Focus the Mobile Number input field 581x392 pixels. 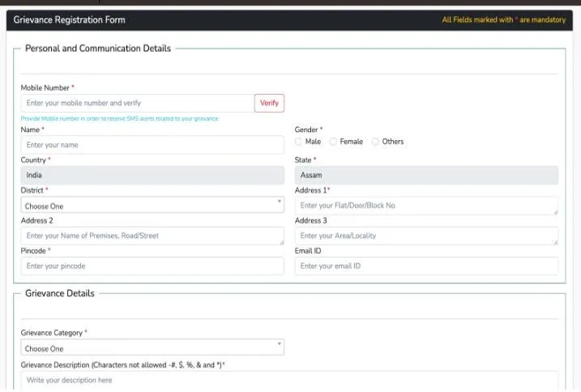coord(137,103)
